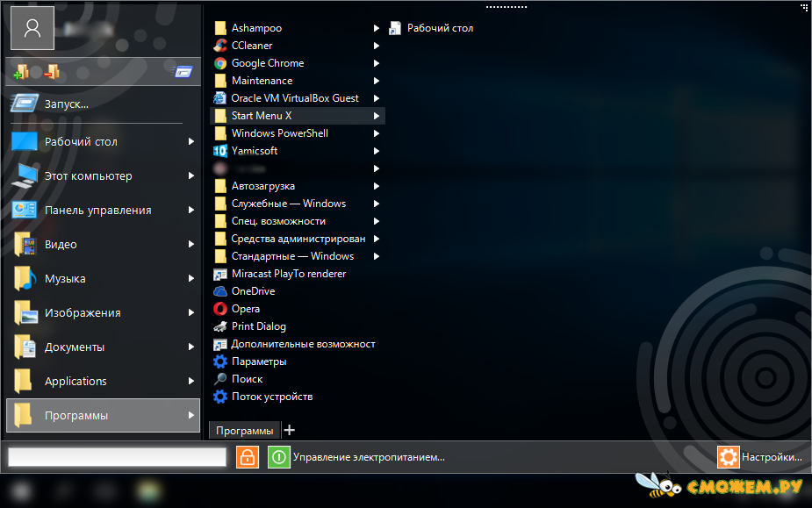The width and height of the screenshot is (812, 508).
Task: Click the Applications folder icon
Action: (x=23, y=381)
